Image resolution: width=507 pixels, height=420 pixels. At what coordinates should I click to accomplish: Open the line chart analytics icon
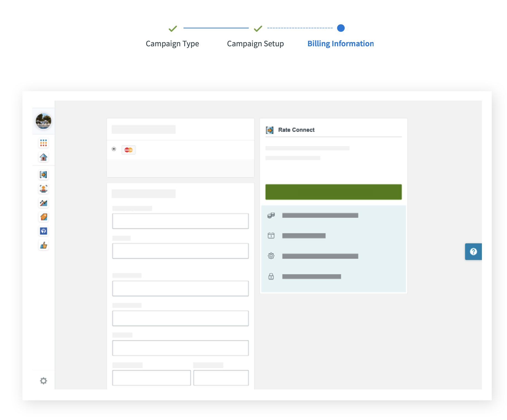43,203
